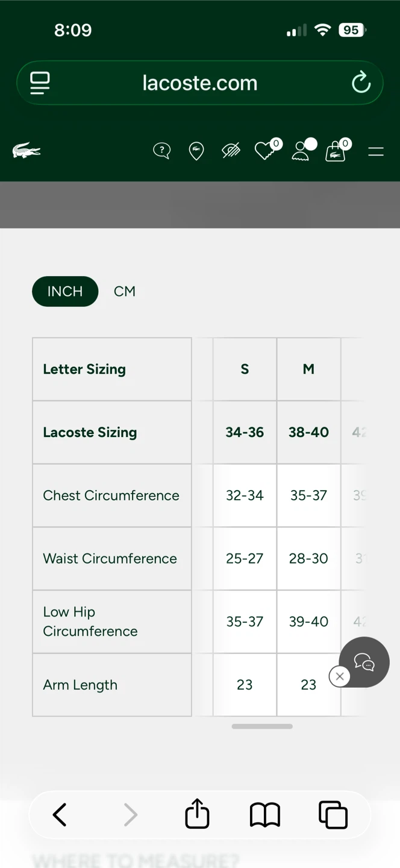The width and height of the screenshot is (400, 868).
Task: Click the size table horizontal scrollbar
Action: pos(262,726)
